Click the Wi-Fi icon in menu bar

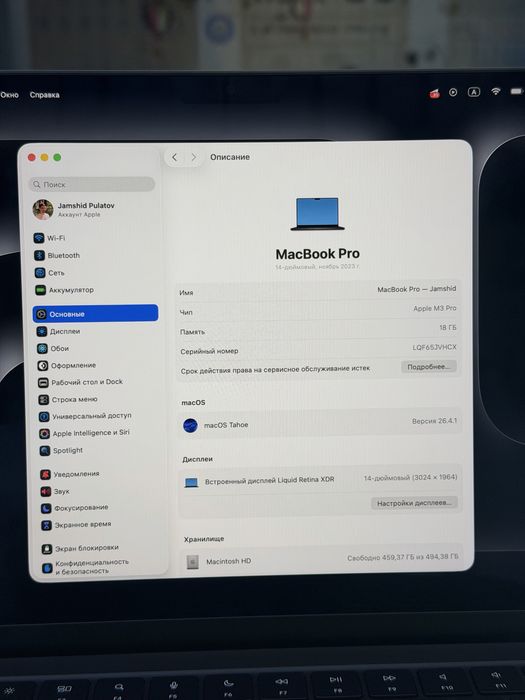(496, 91)
